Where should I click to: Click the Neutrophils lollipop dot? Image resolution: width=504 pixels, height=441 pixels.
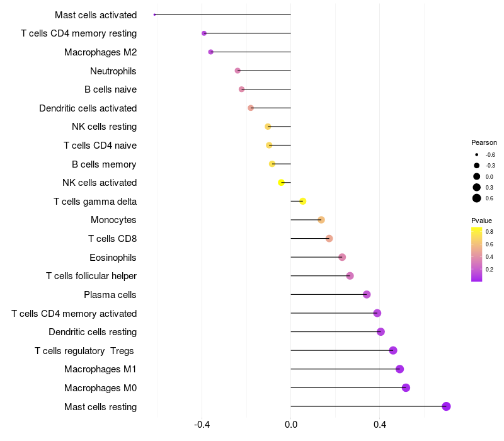(238, 71)
